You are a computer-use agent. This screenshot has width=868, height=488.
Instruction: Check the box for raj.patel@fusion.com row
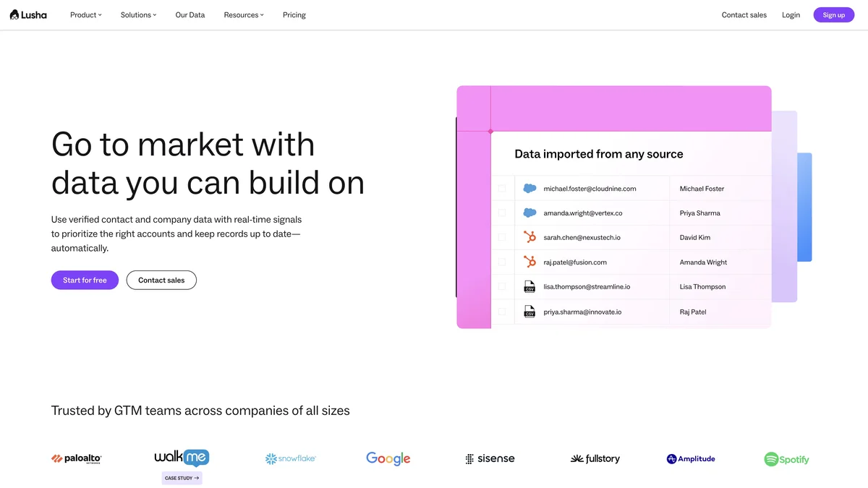coord(502,262)
